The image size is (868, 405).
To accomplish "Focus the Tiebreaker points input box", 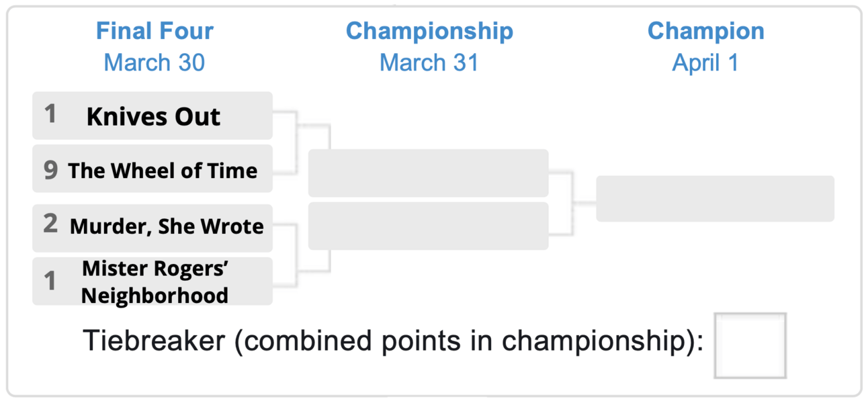I will click(750, 345).
